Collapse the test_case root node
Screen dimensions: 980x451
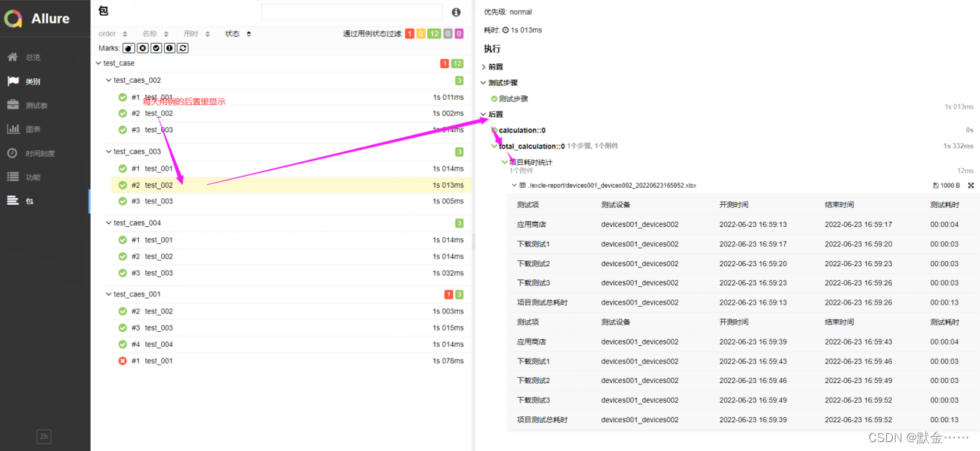[x=99, y=64]
